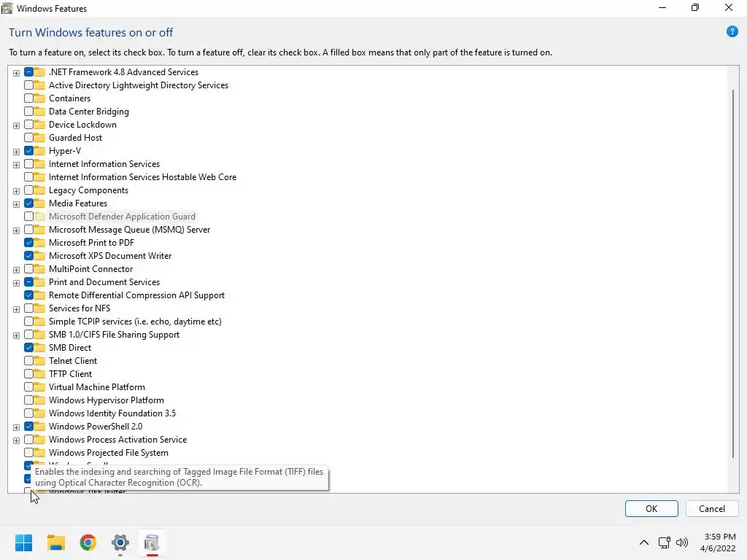Click the Cancel button
The width and height of the screenshot is (747, 560).
point(712,508)
